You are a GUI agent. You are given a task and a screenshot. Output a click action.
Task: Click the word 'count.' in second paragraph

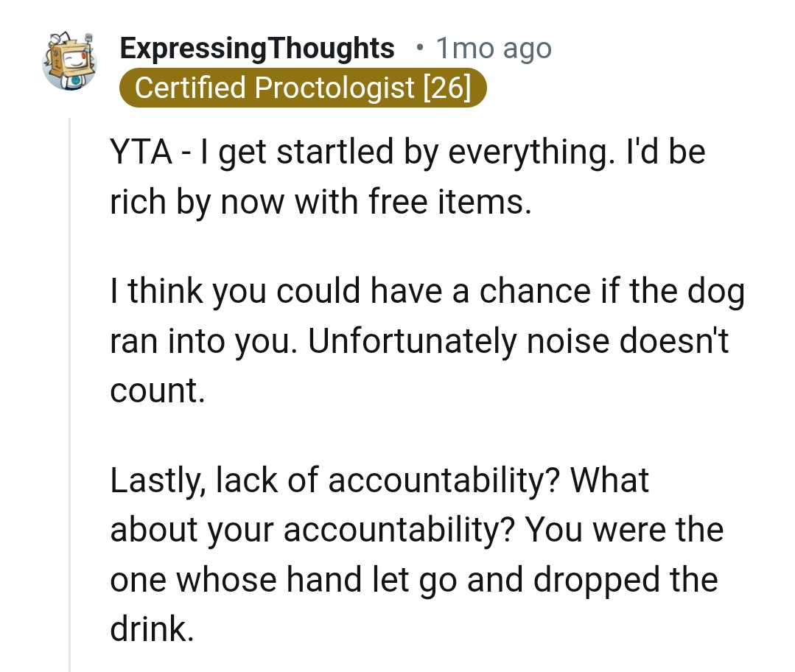158,391
